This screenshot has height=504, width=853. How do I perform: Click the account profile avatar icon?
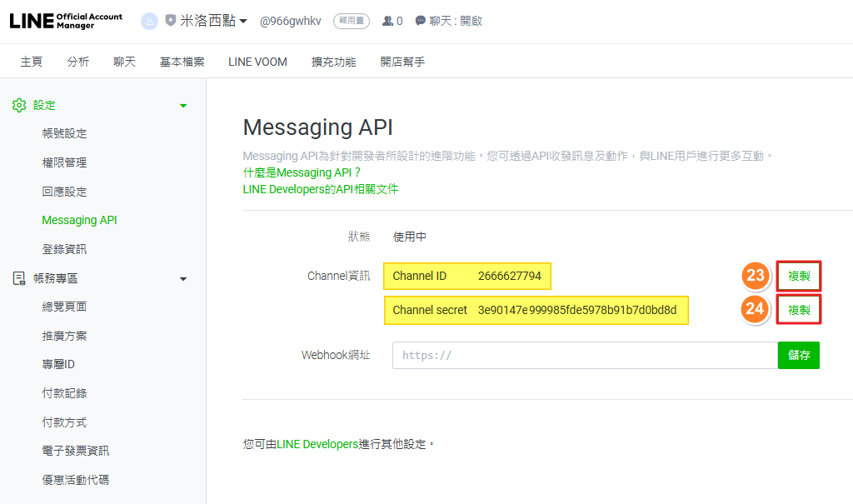point(149,21)
